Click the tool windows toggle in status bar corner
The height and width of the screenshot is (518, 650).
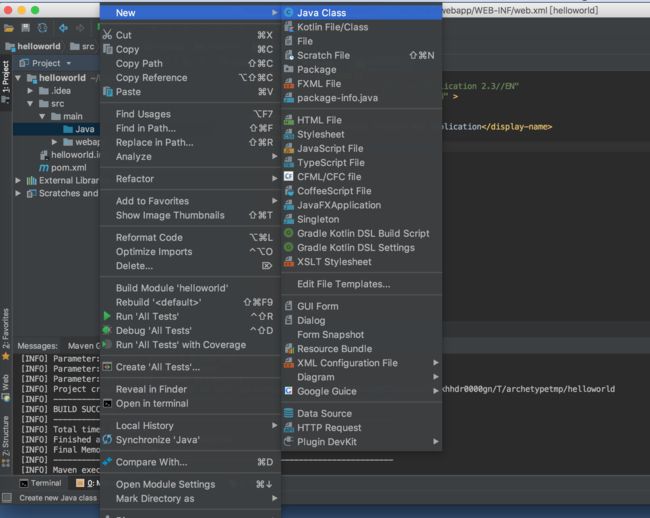(x=7, y=498)
